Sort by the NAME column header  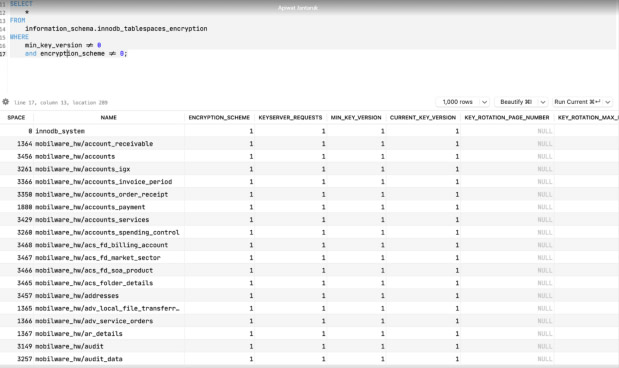click(109, 117)
